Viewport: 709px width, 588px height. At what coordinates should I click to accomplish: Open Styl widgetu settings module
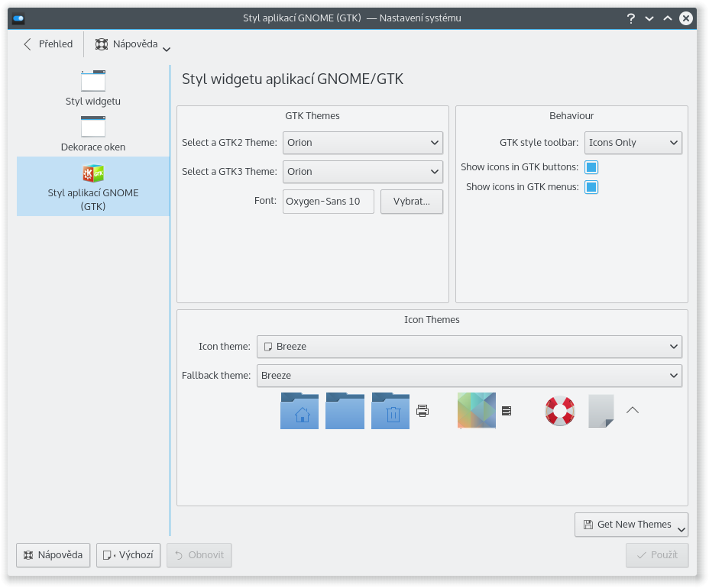93,88
